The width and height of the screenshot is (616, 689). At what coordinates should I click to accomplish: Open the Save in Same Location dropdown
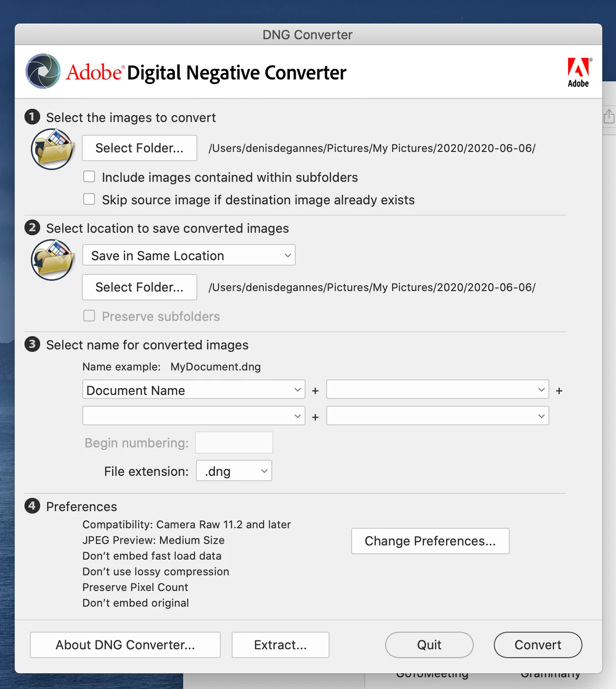189,255
